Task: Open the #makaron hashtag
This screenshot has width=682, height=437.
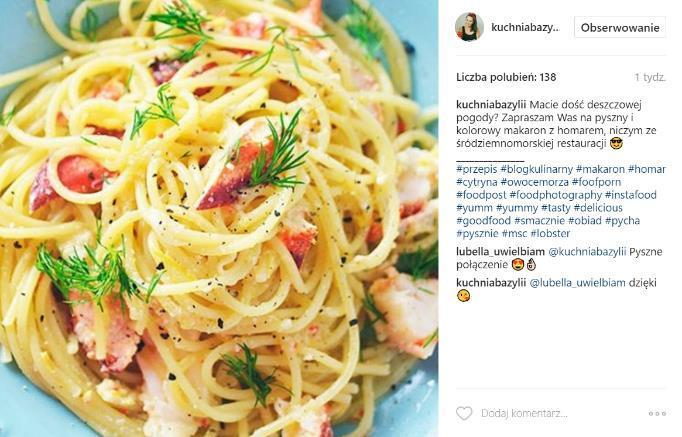Action: coord(600,169)
